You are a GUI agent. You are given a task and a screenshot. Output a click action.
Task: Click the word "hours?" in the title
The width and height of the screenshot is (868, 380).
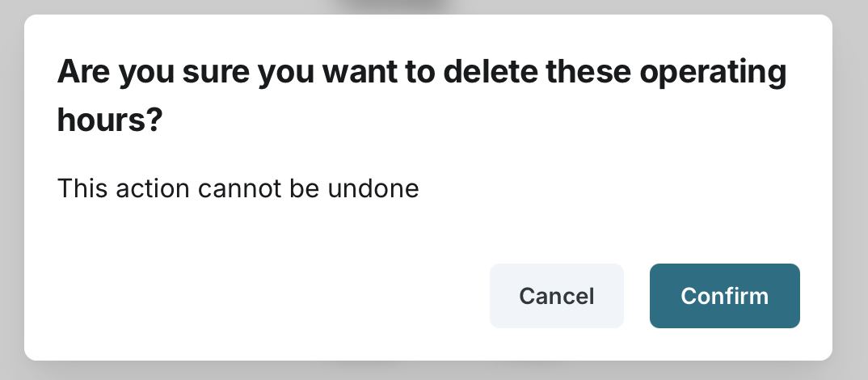click(x=110, y=121)
